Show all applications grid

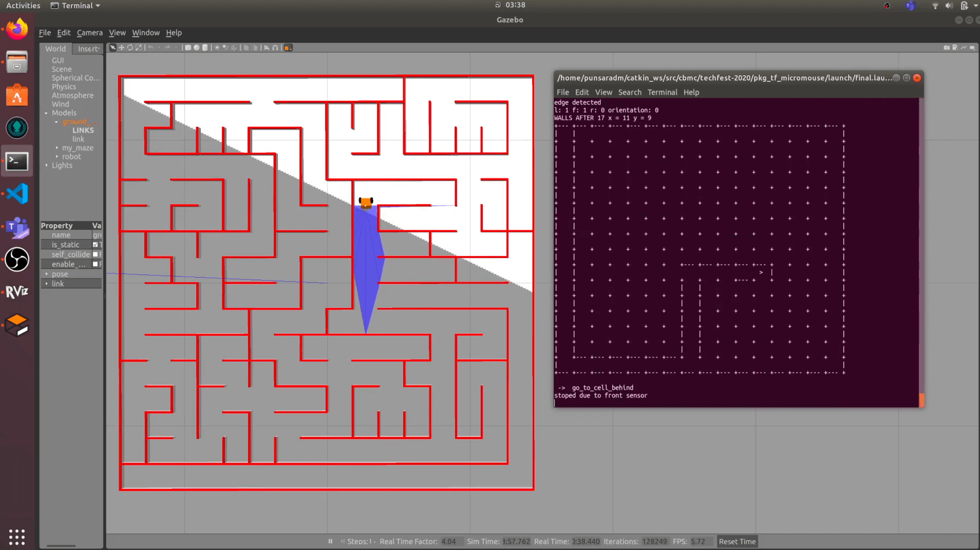(x=17, y=537)
